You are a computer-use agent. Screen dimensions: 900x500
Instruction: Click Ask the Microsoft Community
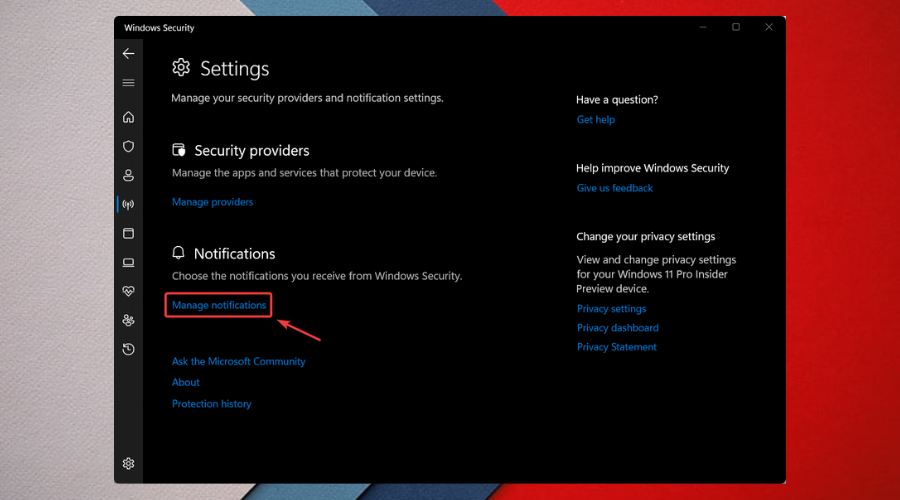coord(238,362)
